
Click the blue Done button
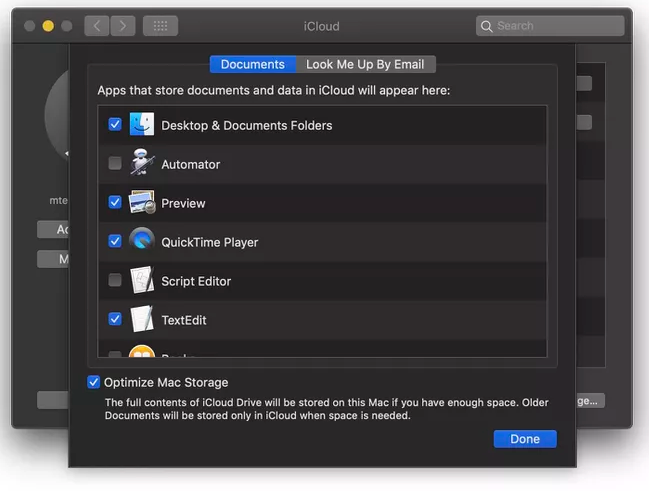pos(525,439)
